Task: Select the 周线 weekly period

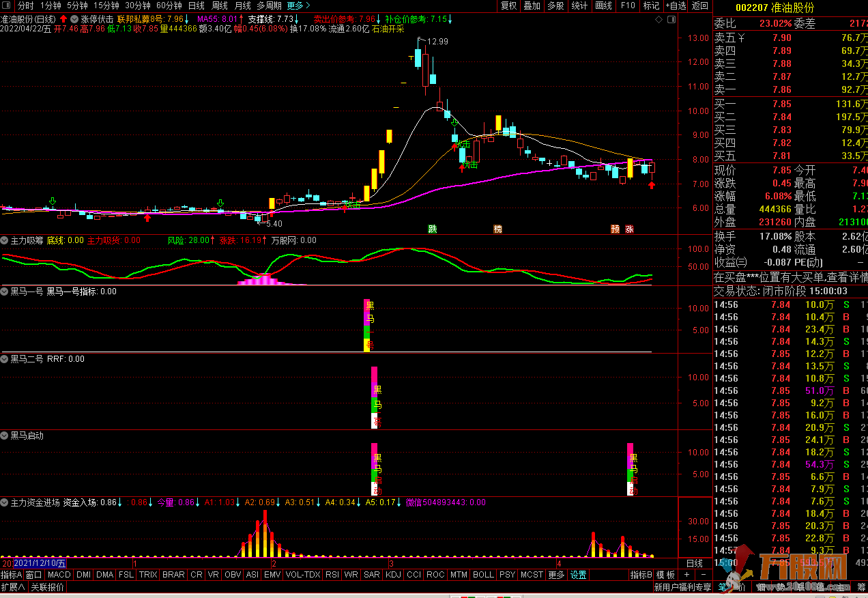Action: [x=220, y=5]
